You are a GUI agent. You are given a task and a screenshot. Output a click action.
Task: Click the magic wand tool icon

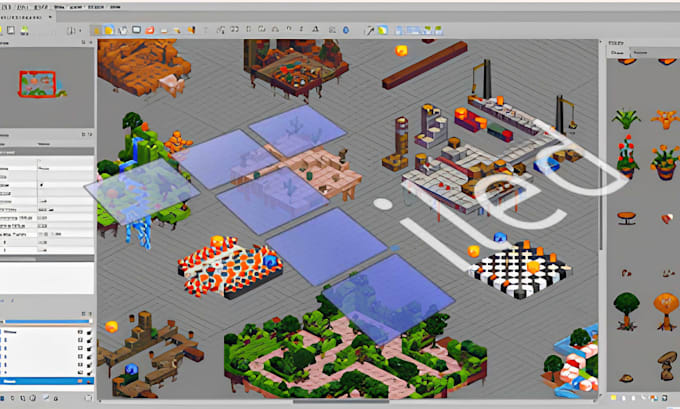tap(370, 30)
